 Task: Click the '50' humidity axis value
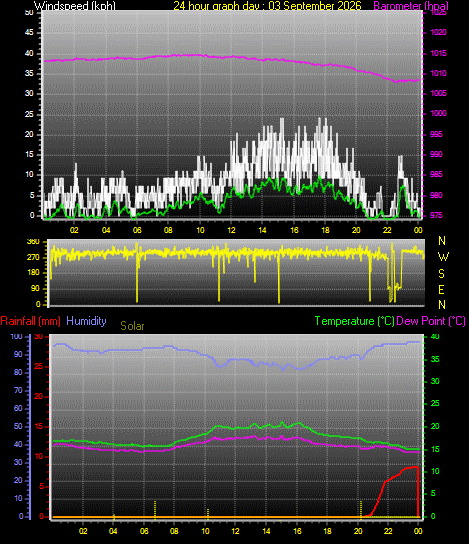18,426
